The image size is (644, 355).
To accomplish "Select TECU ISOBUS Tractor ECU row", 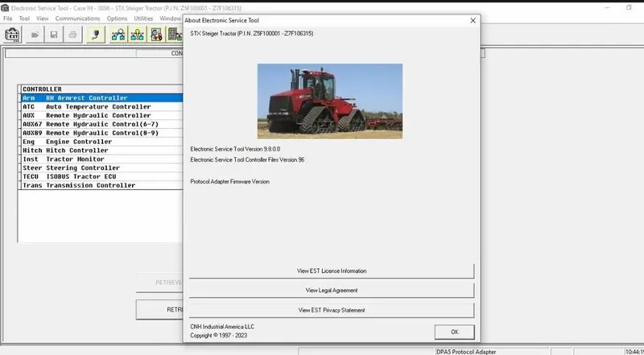I will [x=101, y=176].
